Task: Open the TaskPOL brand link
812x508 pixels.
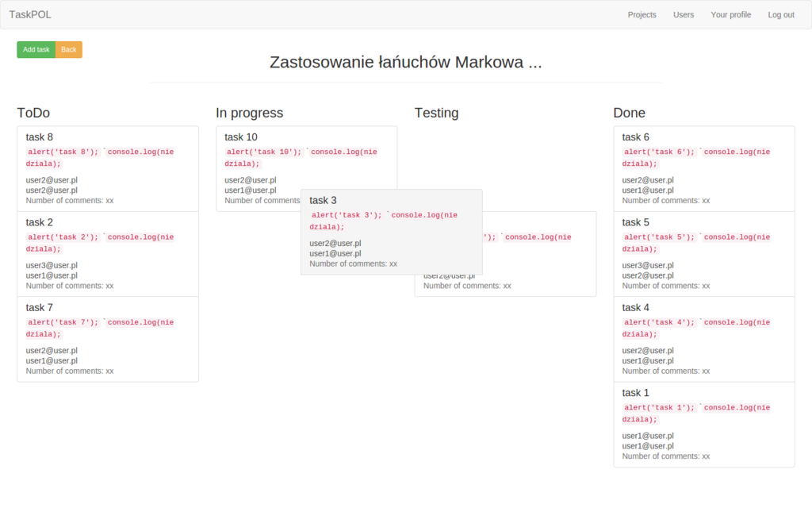Action: (x=30, y=14)
